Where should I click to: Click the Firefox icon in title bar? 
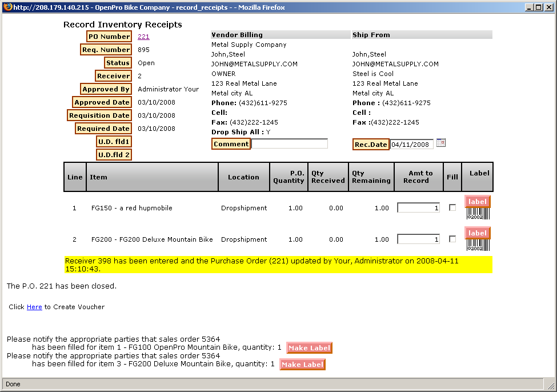(x=7, y=7)
